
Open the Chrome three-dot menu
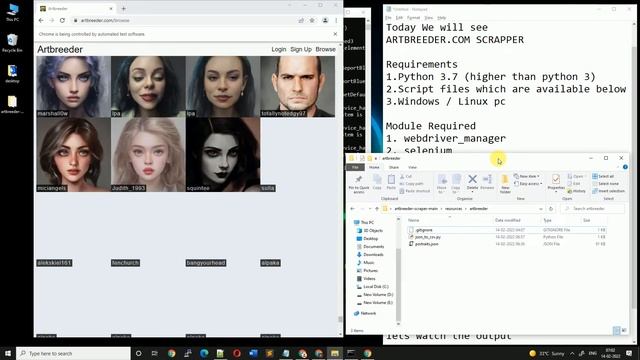336,20
